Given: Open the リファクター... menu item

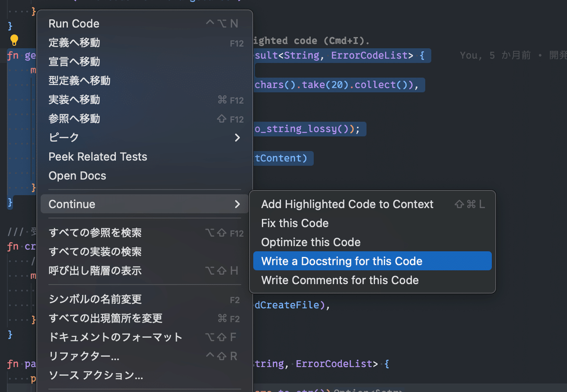Looking at the screenshot, I should [84, 356].
